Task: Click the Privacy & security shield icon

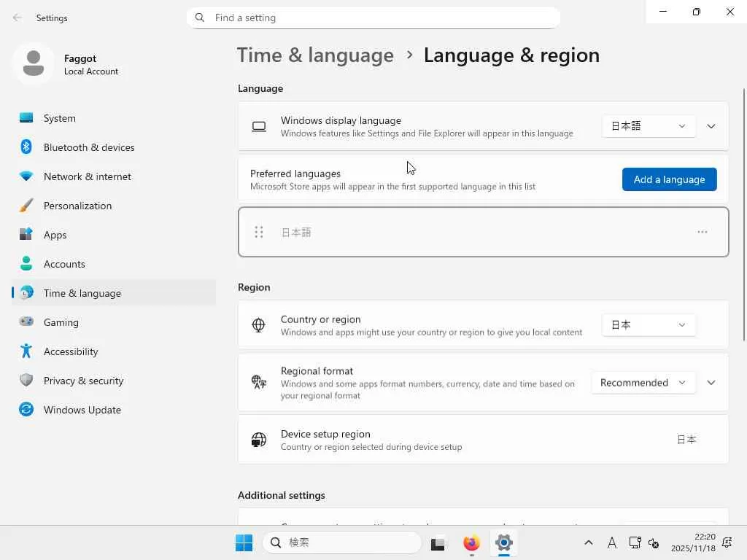Action: click(x=26, y=381)
